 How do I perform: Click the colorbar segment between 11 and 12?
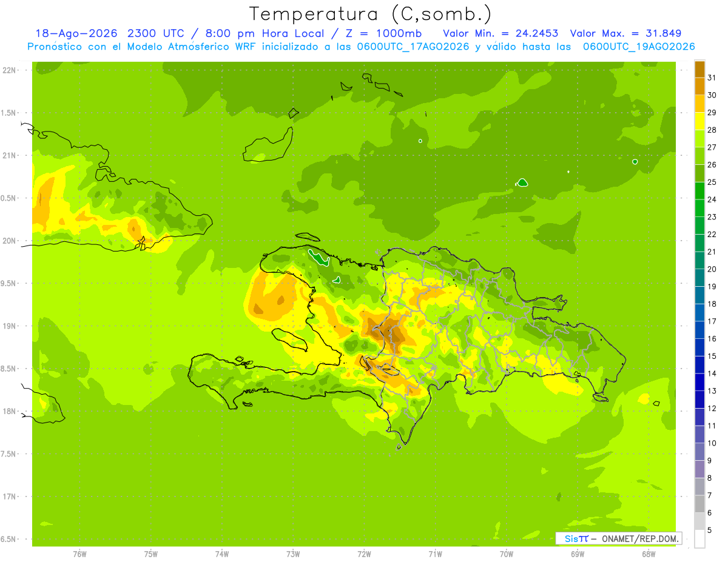tap(699, 416)
